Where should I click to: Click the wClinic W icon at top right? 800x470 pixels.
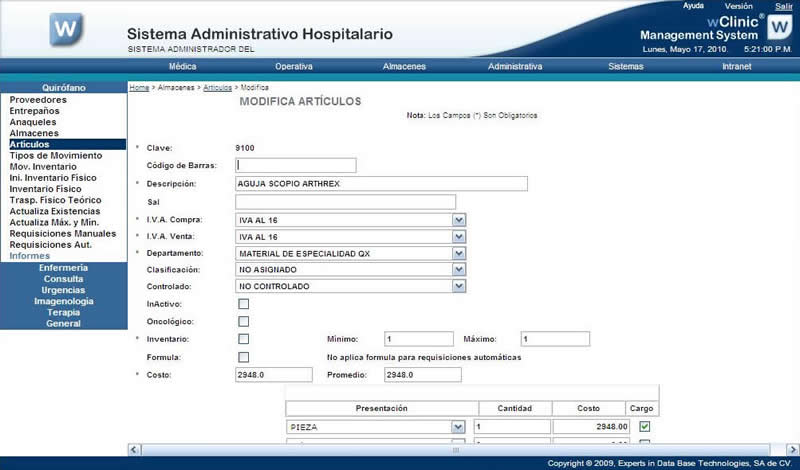[x=779, y=28]
